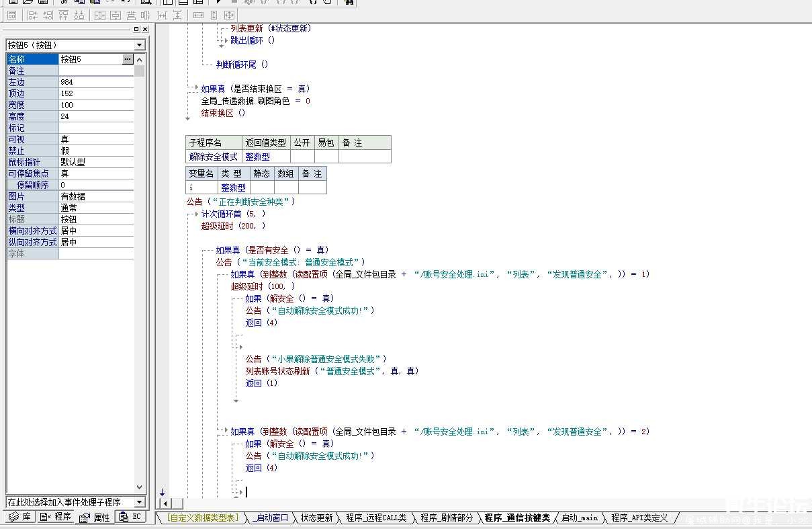The image size is (812, 529).
Task: Switch to the 程序 panel tab
Action: click(x=56, y=517)
